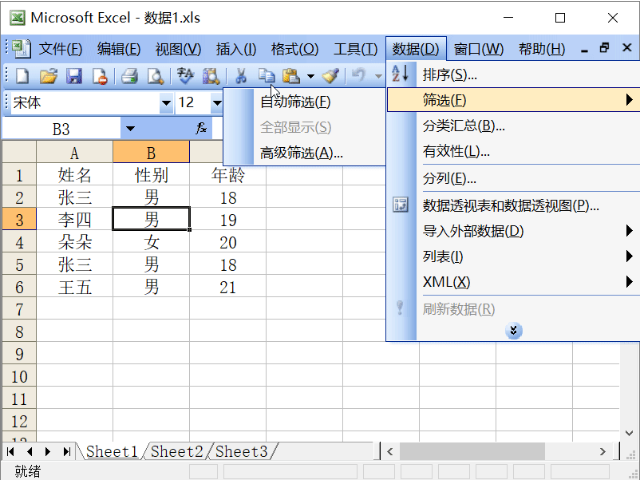Screen dimensions: 642x481
Task: Click the Format Painter brush icon
Action: point(330,76)
